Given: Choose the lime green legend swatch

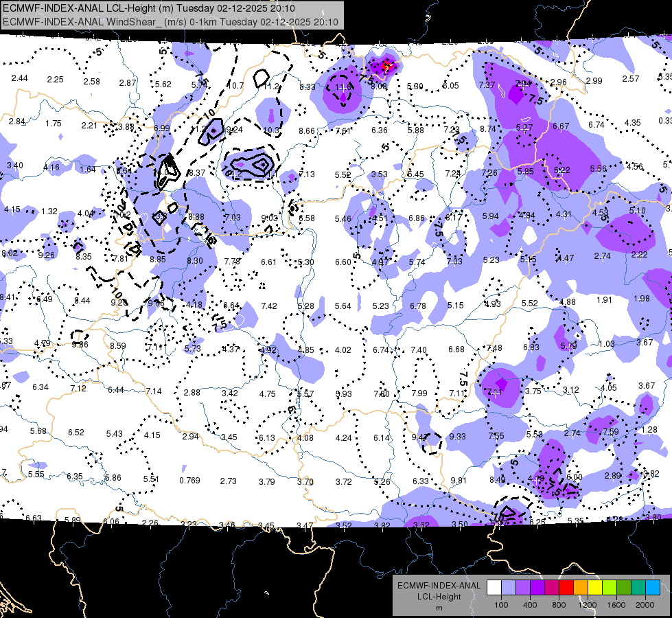Looking at the screenshot, I should pos(610,588).
